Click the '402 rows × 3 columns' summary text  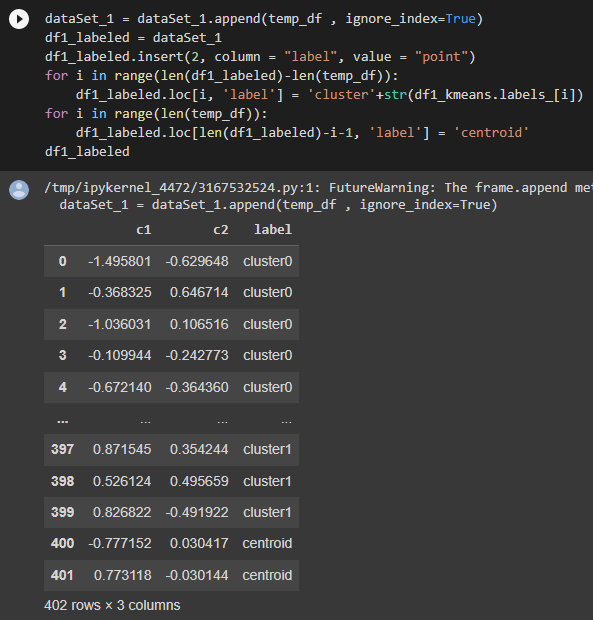coord(112,605)
